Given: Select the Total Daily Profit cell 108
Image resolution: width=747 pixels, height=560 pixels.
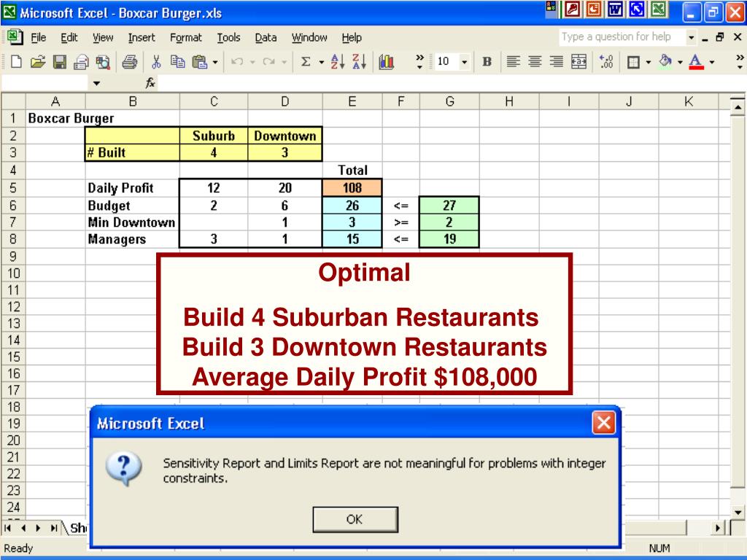Looking at the screenshot, I should click(352, 187).
